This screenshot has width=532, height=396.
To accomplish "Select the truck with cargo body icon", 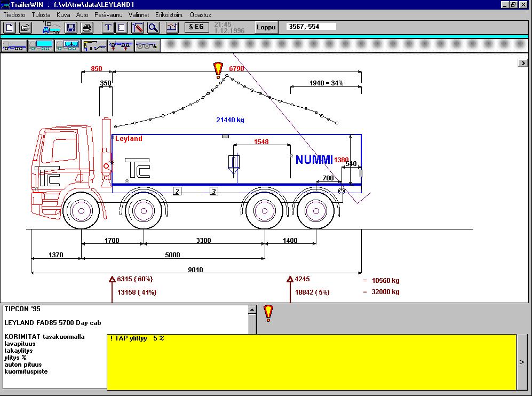I will 41,45.
